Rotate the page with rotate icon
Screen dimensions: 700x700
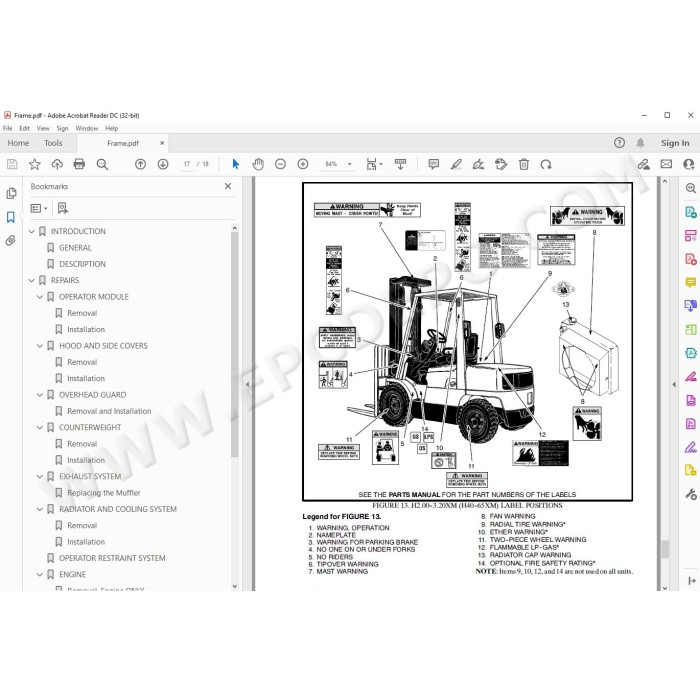point(546,164)
